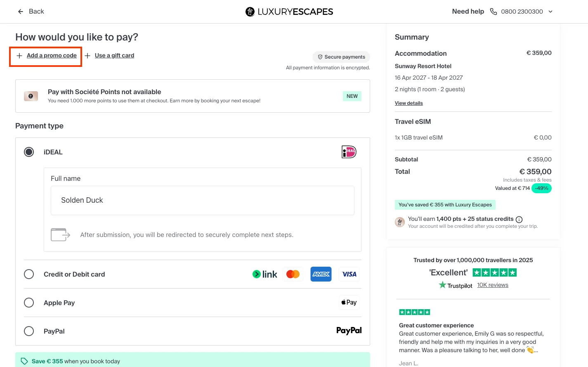This screenshot has height=367, width=588.
Task: Click the Link payment logo
Action: (265, 274)
